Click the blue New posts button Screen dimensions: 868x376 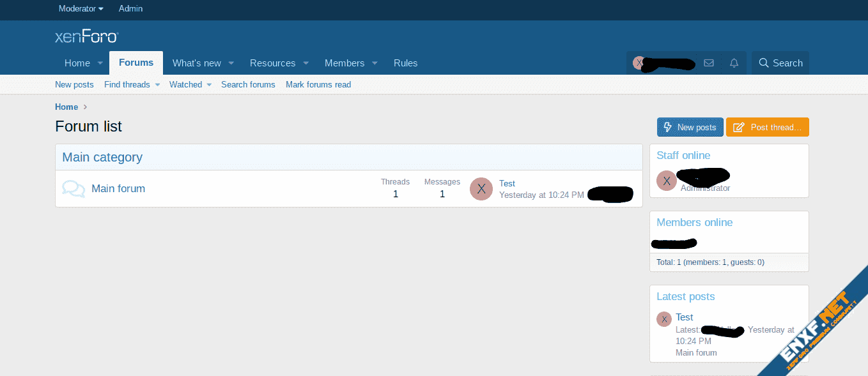(x=690, y=127)
